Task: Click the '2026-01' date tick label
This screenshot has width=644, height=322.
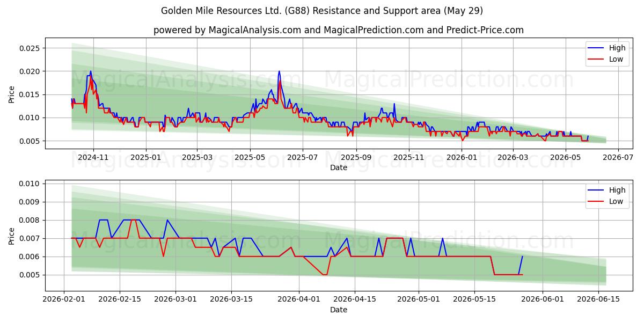Action: click(x=461, y=158)
